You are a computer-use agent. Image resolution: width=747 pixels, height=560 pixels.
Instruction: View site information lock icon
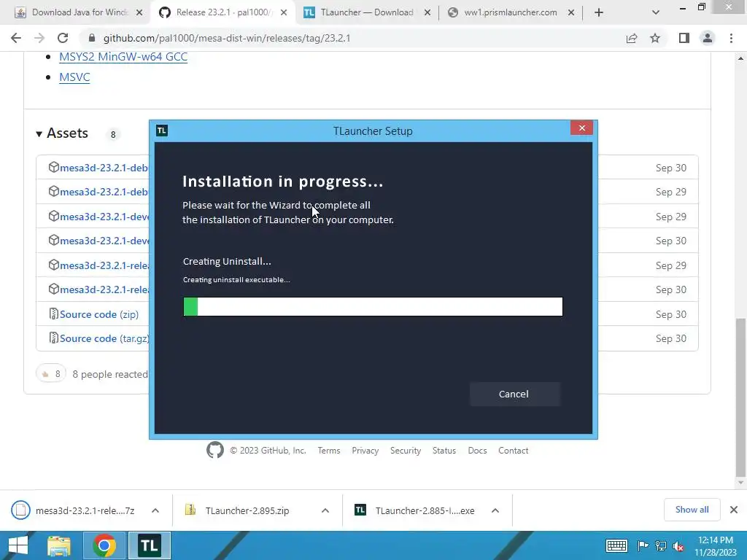coord(92,38)
